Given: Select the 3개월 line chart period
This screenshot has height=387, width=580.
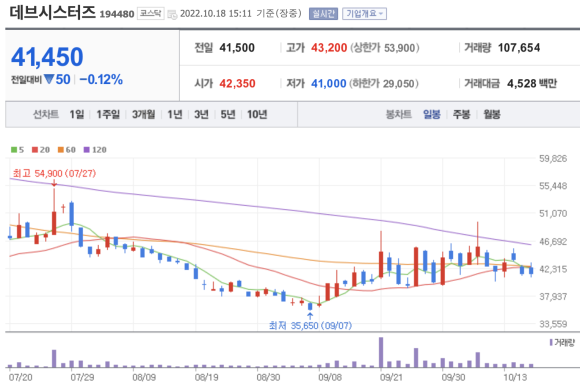Looking at the screenshot, I should (144, 114).
